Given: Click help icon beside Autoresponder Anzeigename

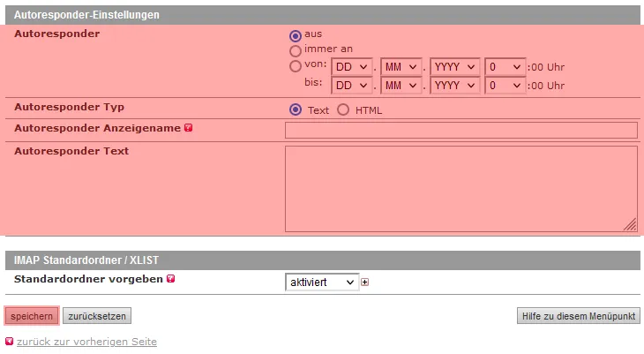Looking at the screenshot, I should pyautogui.click(x=189, y=129).
